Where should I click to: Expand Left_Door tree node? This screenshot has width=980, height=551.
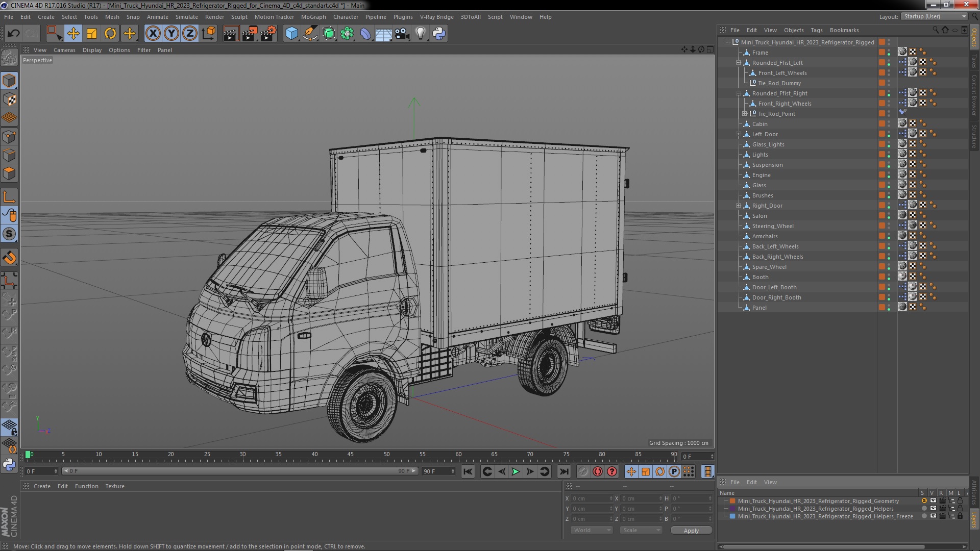(x=738, y=134)
